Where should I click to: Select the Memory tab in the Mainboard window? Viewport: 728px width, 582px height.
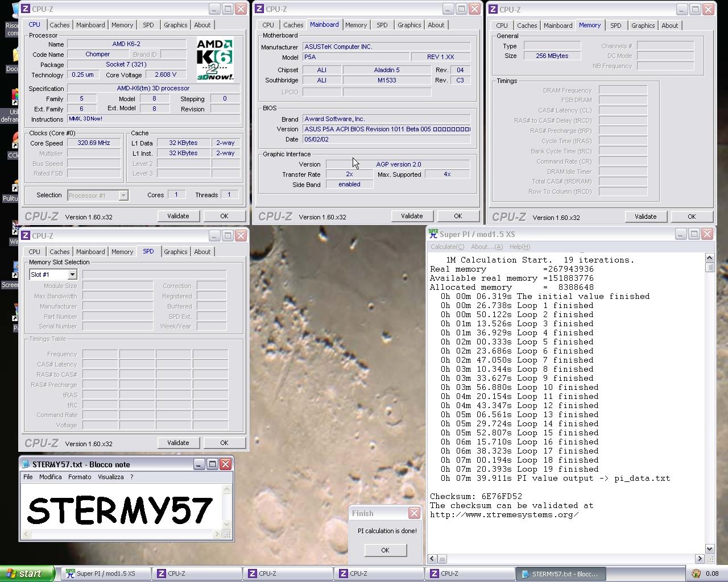356,25
